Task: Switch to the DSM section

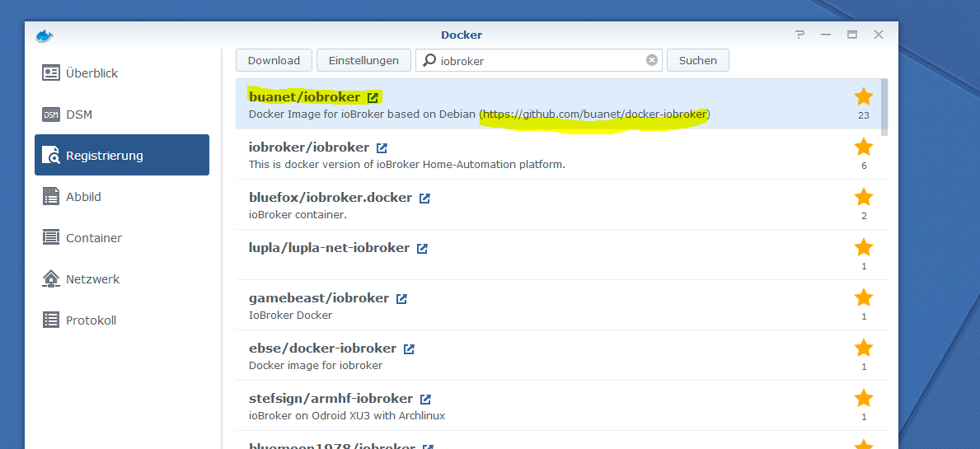Action: point(122,115)
